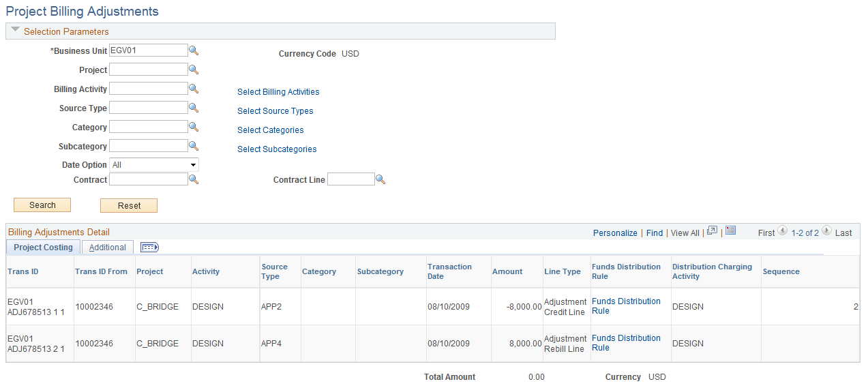This screenshot has width=868, height=388.
Task: Open Funds Distribution Rule link for APP4 row
Action: (x=626, y=343)
